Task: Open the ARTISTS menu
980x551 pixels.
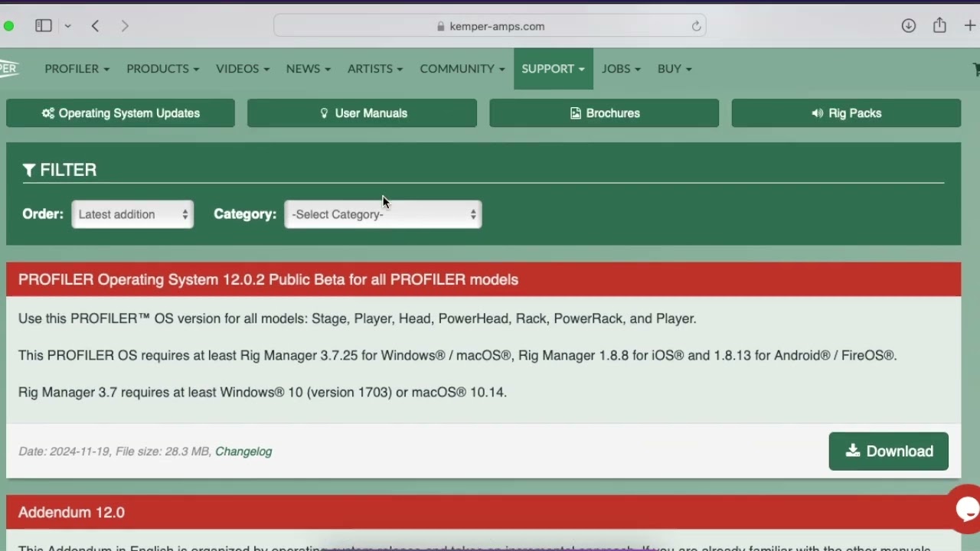Action: click(x=375, y=69)
